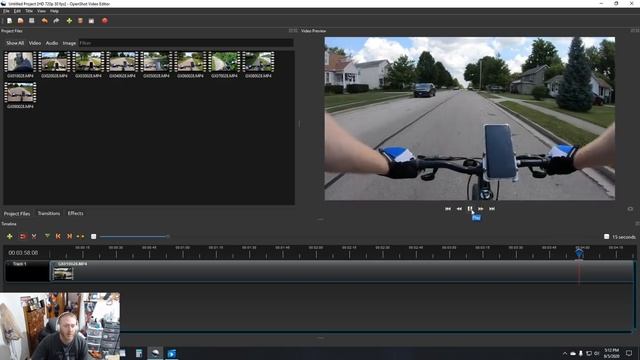This screenshot has height=360, width=640.
Task: Select the clip on Track 1 in the timeline
Action: tap(342, 271)
